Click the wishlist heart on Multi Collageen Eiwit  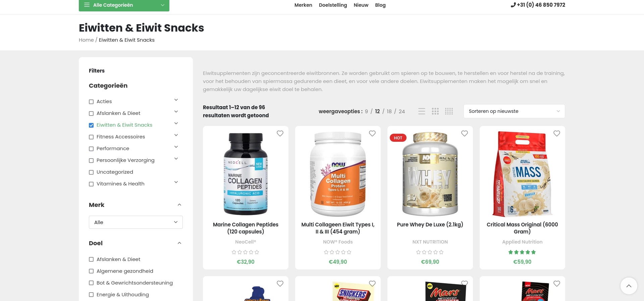click(372, 133)
